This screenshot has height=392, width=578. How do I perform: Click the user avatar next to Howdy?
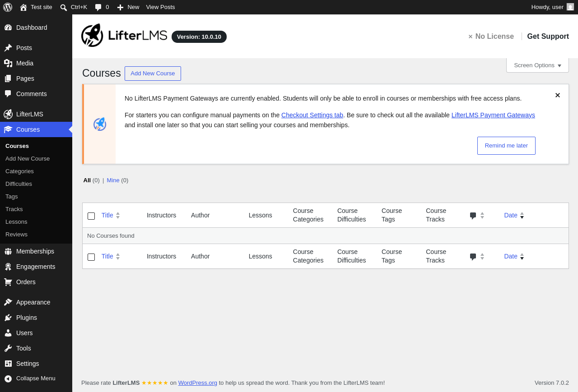[570, 7]
